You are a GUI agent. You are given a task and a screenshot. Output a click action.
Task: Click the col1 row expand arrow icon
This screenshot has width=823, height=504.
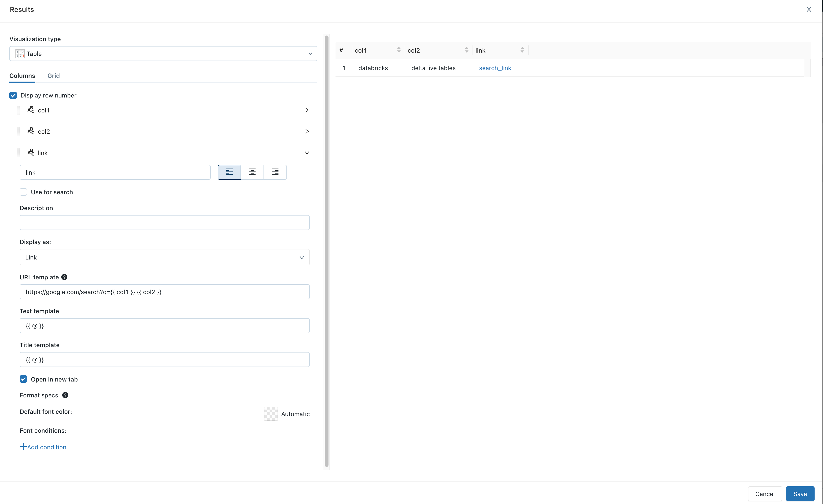pyautogui.click(x=307, y=110)
